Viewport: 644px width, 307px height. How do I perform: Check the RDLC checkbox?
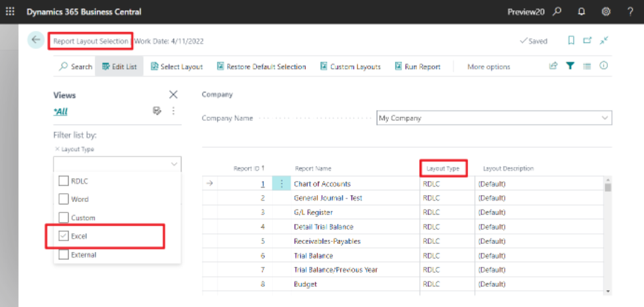63,181
